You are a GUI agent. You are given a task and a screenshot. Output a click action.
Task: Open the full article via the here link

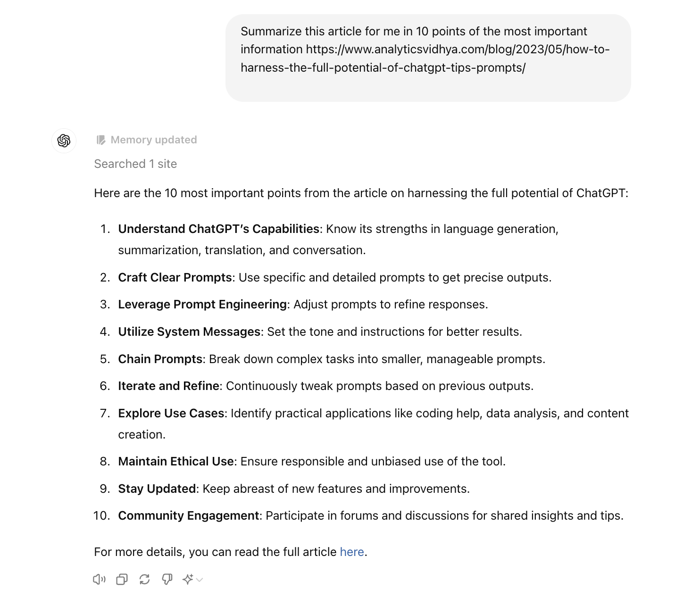click(352, 552)
